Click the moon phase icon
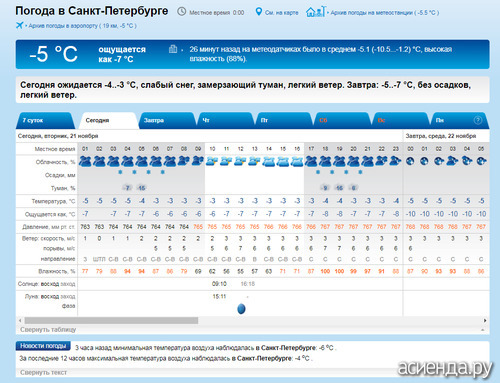 pyautogui.click(x=241, y=309)
